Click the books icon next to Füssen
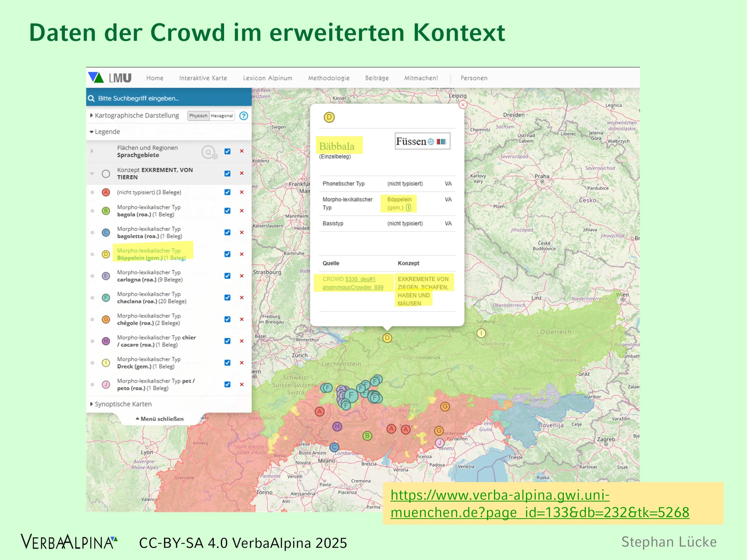The width and height of the screenshot is (747, 560). (441, 142)
